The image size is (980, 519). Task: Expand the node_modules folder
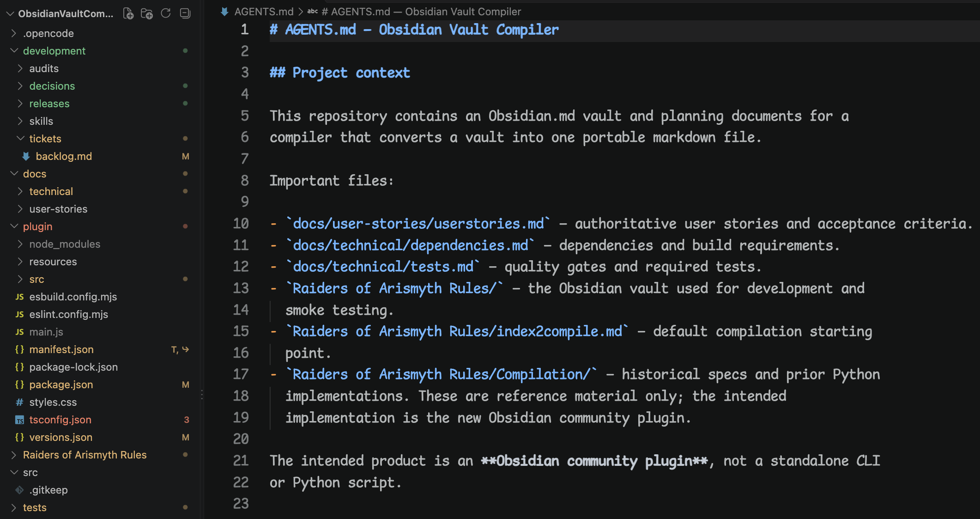(20, 244)
